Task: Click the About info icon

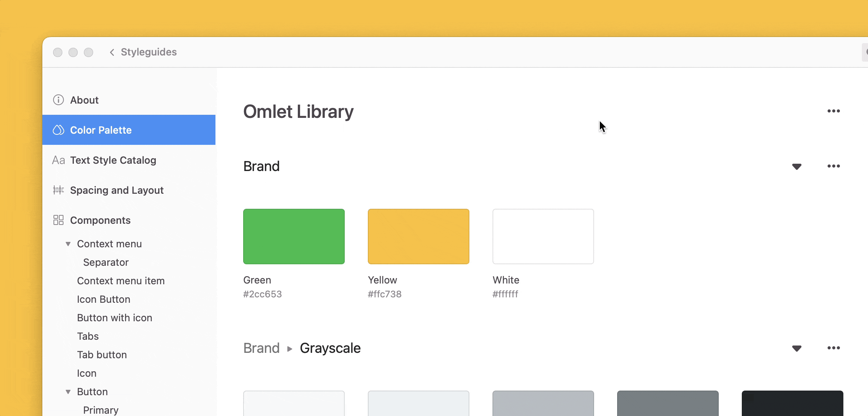Action: tap(58, 100)
